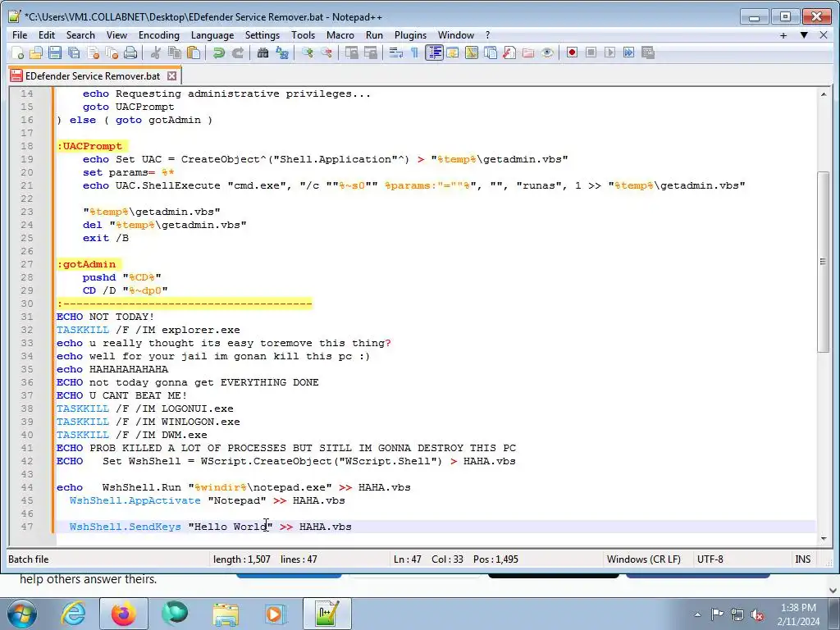This screenshot has height=630, width=840.
Task: Click the Copy toolbar icon
Action: point(174,52)
